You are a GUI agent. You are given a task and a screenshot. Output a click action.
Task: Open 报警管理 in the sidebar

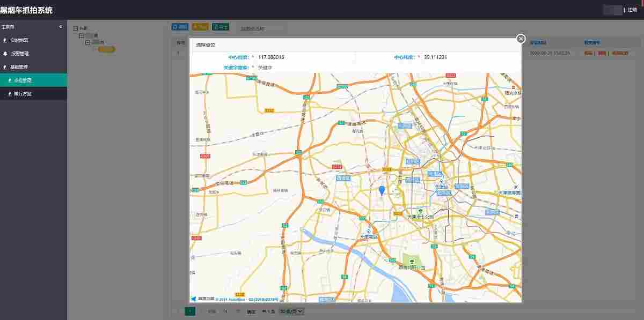pyautogui.click(x=20, y=54)
